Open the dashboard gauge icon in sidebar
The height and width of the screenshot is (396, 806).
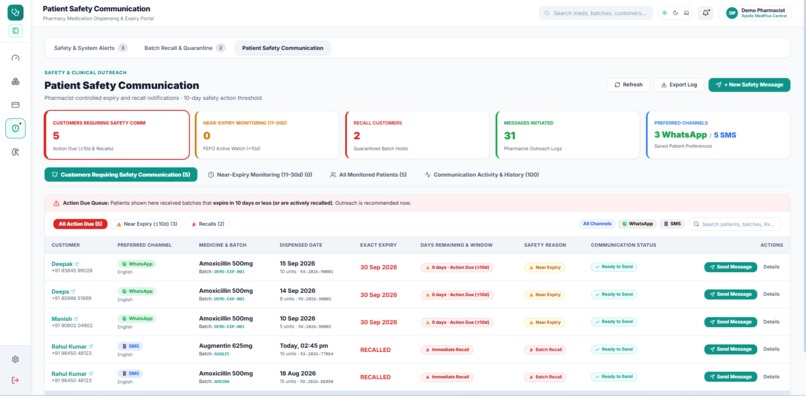pos(15,58)
